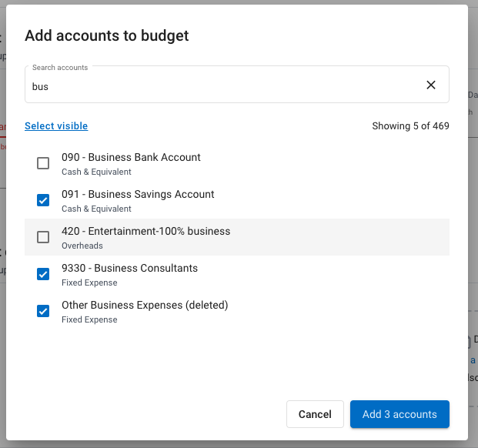Click Cash & Equivalent under Business Bank Account
This screenshot has height=448, width=478.
(x=96, y=172)
